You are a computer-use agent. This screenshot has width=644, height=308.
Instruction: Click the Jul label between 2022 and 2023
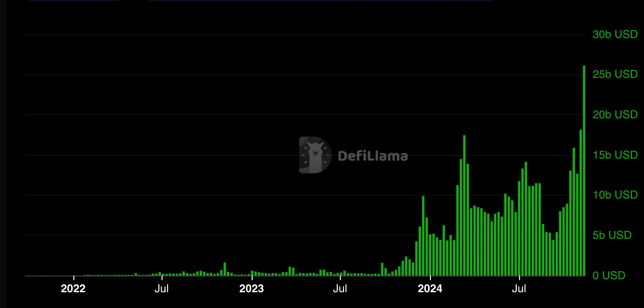point(162,289)
